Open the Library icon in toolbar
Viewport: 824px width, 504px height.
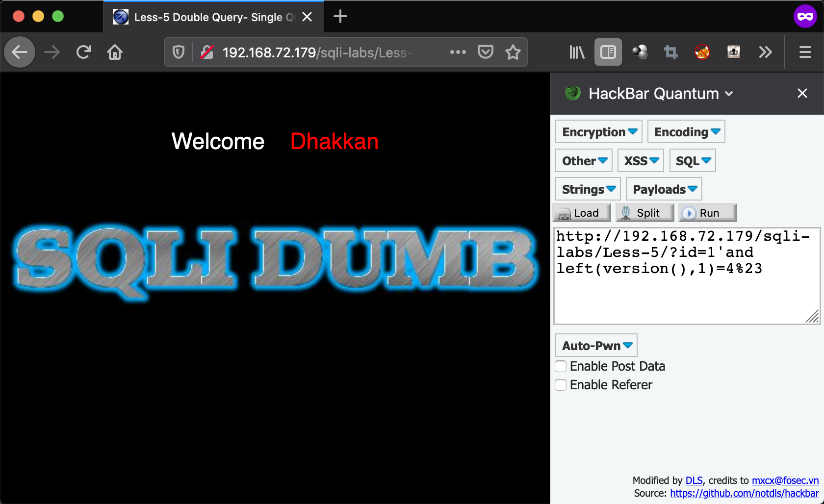(576, 52)
